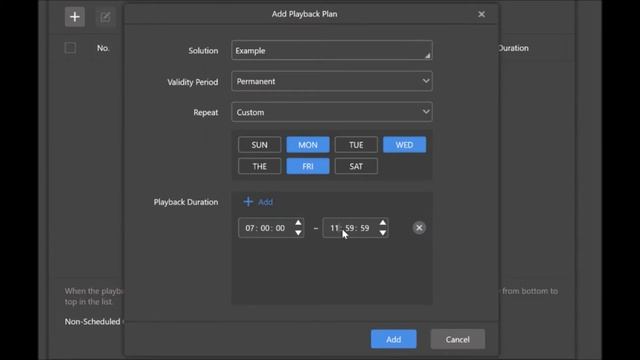
Task: Click the Playback Duration label
Action: point(186,202)
